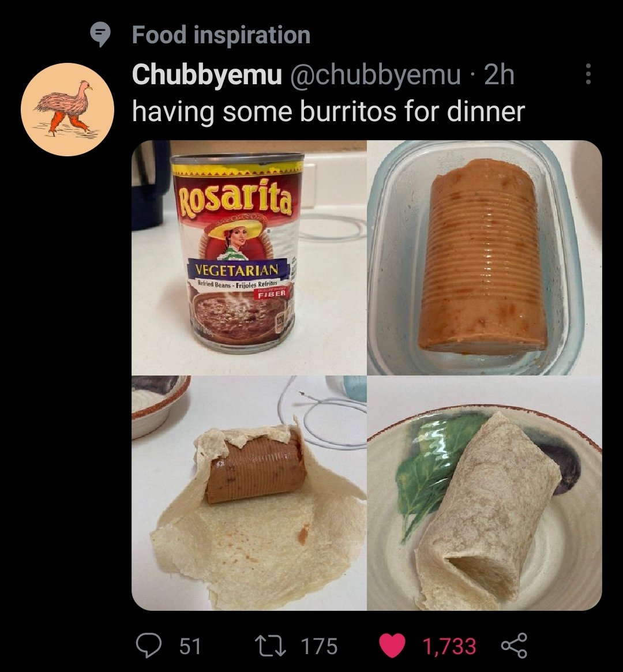Viewport: 623px width, 672px height.
Task: Click the 1,733 likes count
Action: click(x=449, y=646)
